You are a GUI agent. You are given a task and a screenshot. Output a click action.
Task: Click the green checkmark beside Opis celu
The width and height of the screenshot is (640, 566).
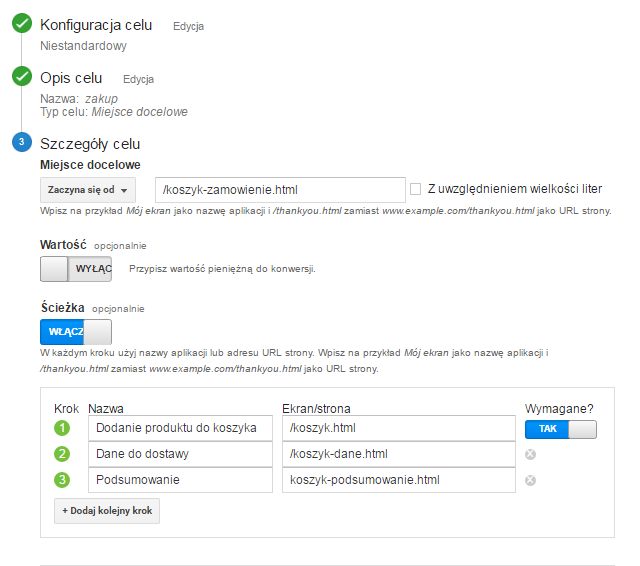[x=22, y=78]
